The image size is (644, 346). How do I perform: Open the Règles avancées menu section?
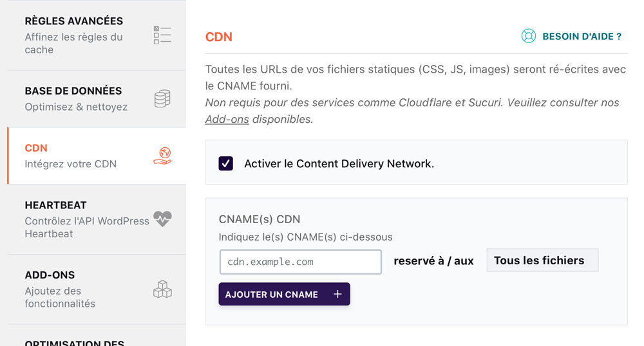pos(97,35)
